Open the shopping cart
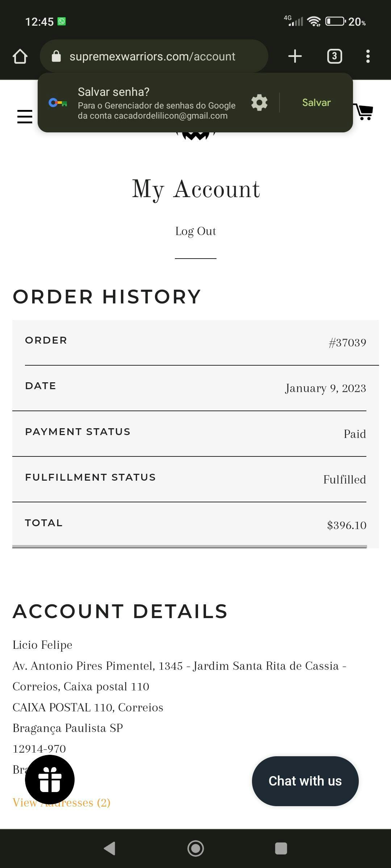This screenshot has width=391, height=868. click(363, 112)
